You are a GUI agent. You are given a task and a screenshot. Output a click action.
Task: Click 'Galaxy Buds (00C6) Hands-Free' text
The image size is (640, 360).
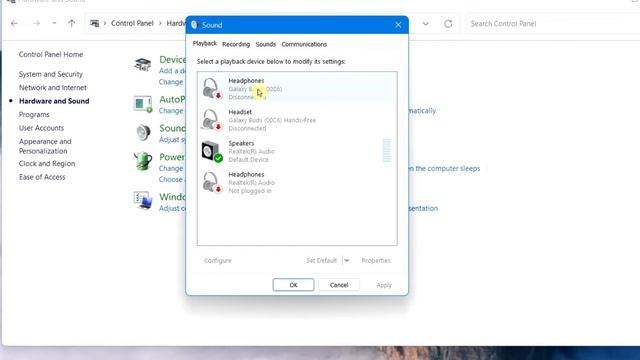(x=272, y=120)
